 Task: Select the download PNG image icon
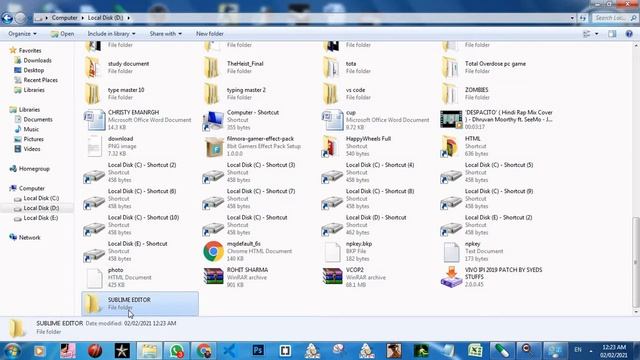click(94, 147)
